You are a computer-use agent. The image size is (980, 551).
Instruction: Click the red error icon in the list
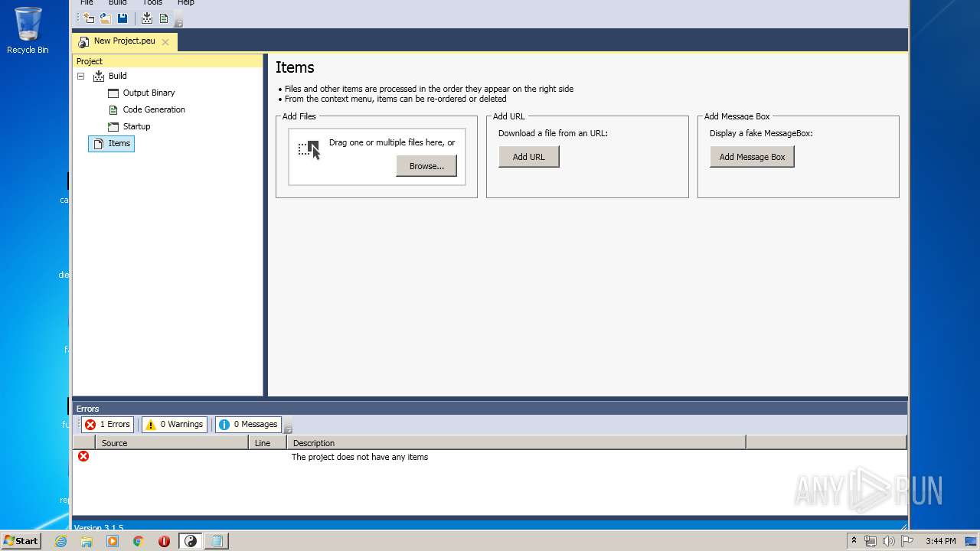pos(83,457)
